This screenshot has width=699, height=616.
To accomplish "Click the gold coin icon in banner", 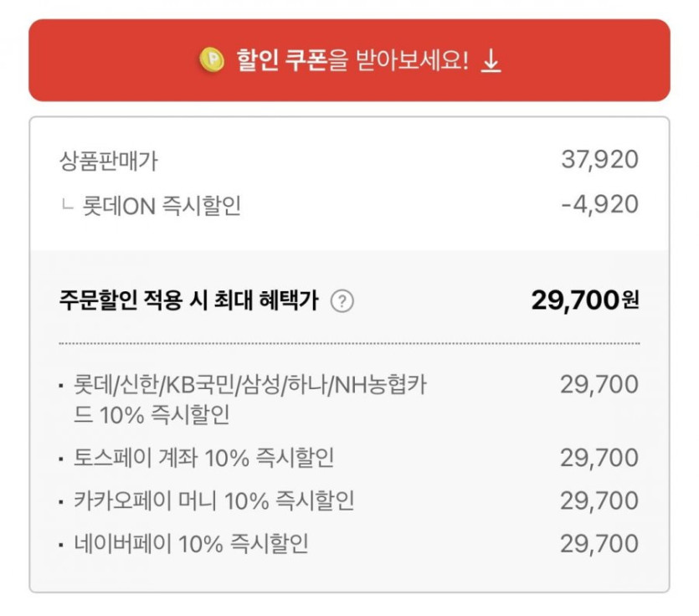I will [212, 60].
